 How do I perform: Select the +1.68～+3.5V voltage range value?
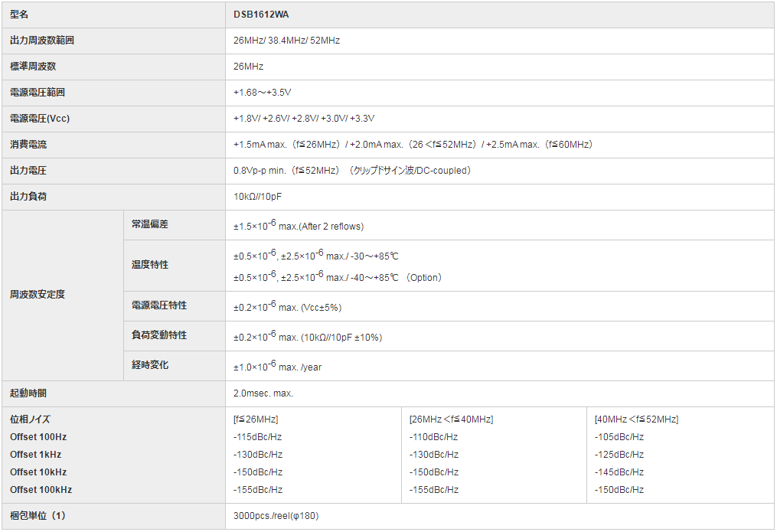262,93
